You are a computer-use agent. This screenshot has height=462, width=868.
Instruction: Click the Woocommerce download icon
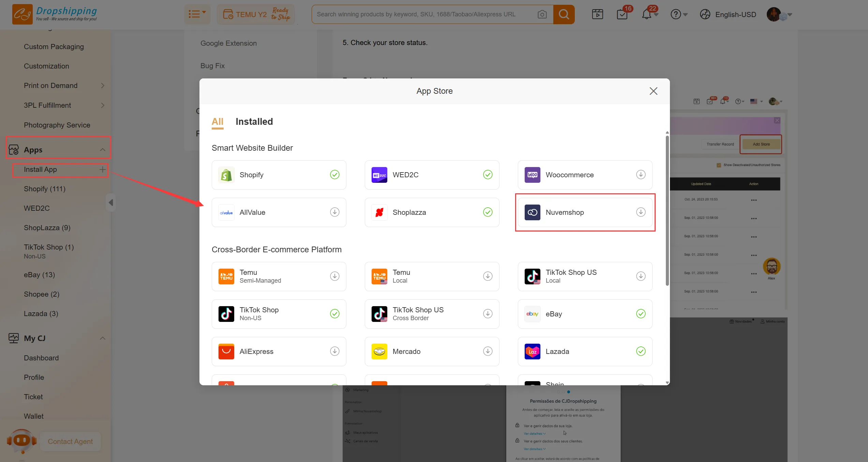coord(641,175)
